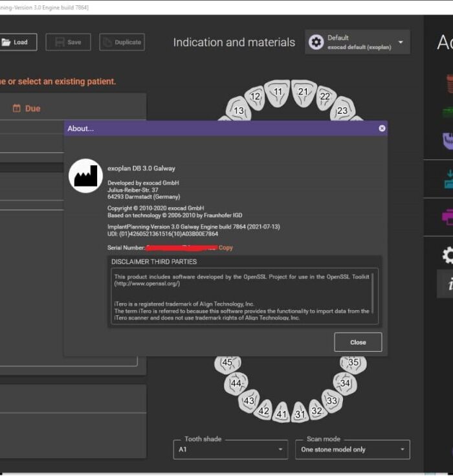The width and height of the screenshot is (453, 476).
Task: Click the disclaimer text scrollbar
Action: [372, 293]
